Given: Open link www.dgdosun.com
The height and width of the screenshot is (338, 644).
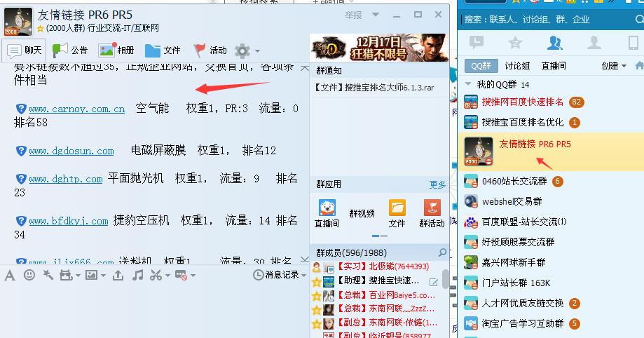Looking at the screenshot, I should 71,151.
